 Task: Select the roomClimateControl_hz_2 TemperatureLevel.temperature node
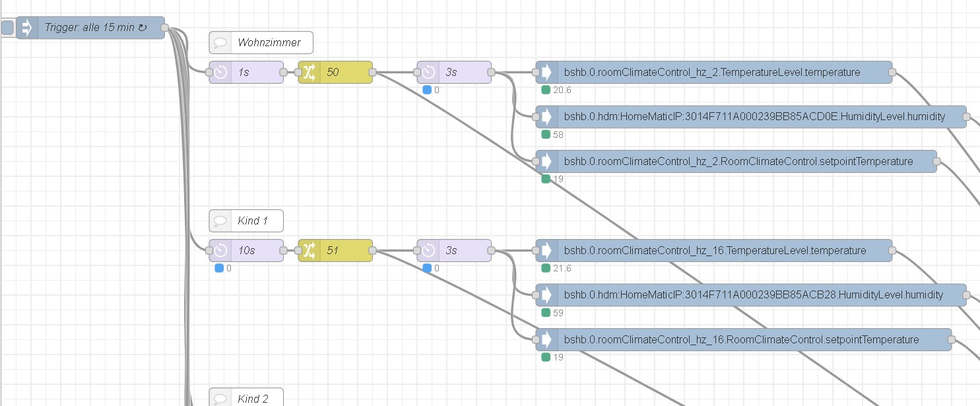[x=714, y=73]
